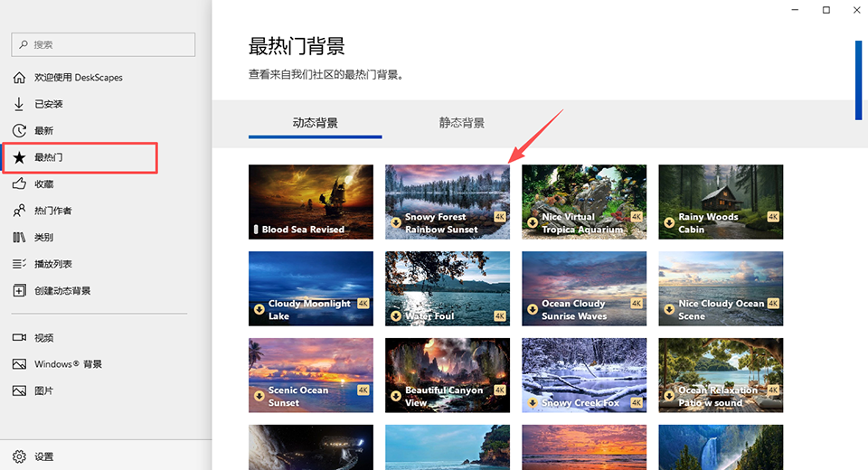Click the 4K badge on Rainy Woods Cabin

773,216
